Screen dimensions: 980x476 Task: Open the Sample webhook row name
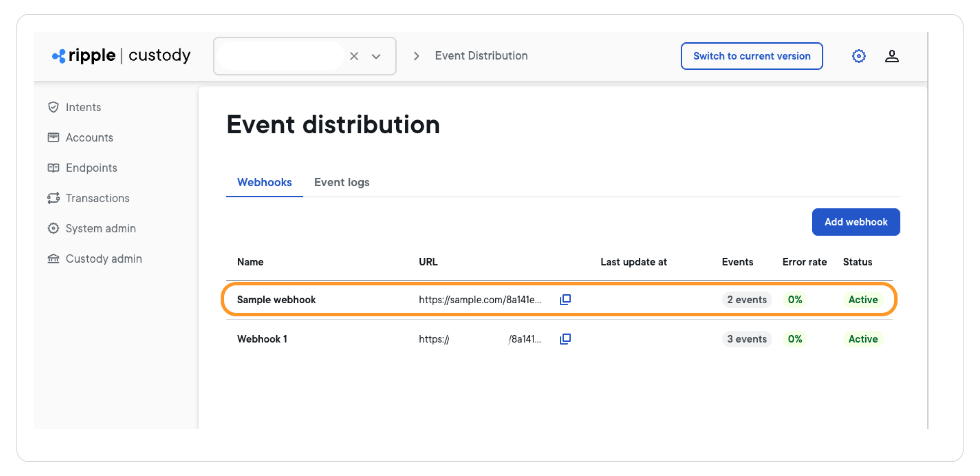point(276,300)
